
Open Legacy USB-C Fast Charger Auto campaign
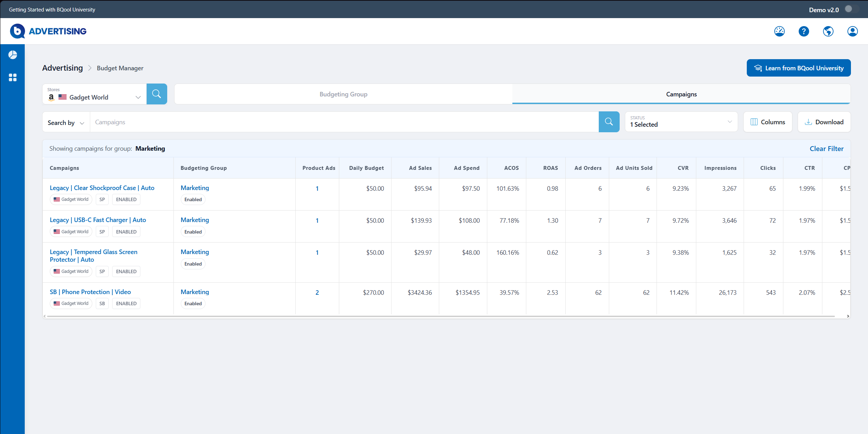pos(98,220)
